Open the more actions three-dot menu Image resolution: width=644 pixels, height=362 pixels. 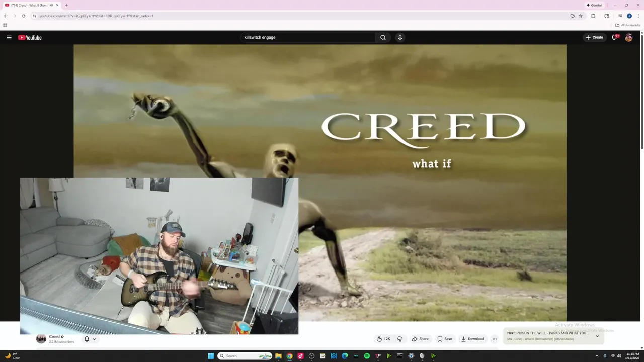point(495,339)
